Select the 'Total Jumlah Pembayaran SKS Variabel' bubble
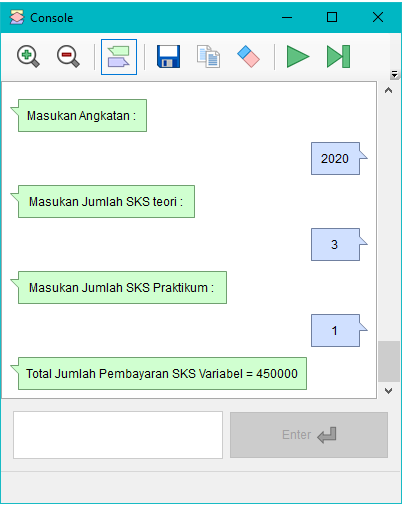 point(159,373)
